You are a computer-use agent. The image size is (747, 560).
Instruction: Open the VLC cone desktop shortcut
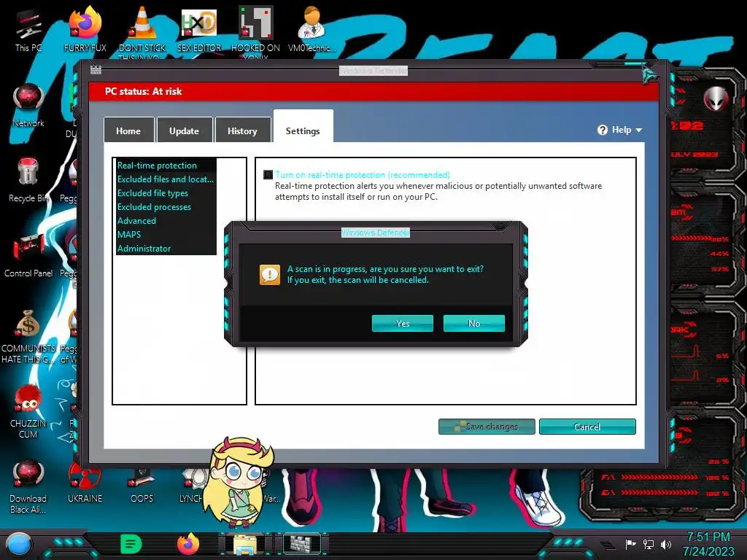click(x=142, y=29)
